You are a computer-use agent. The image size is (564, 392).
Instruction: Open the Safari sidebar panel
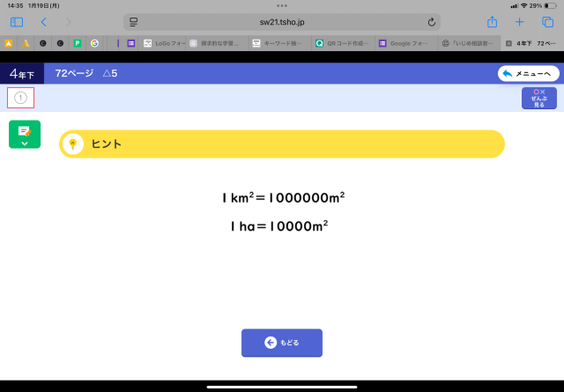(x=17, y=21)
